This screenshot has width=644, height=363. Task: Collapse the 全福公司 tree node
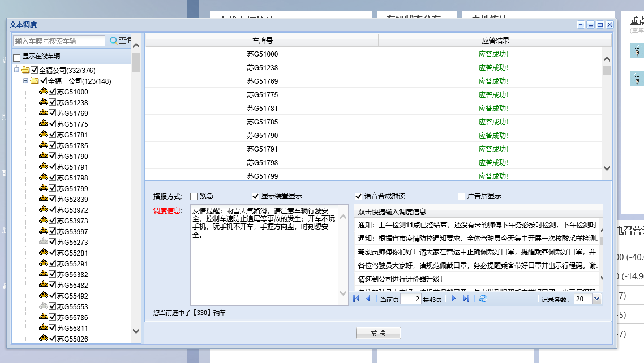tap(17, 70)
